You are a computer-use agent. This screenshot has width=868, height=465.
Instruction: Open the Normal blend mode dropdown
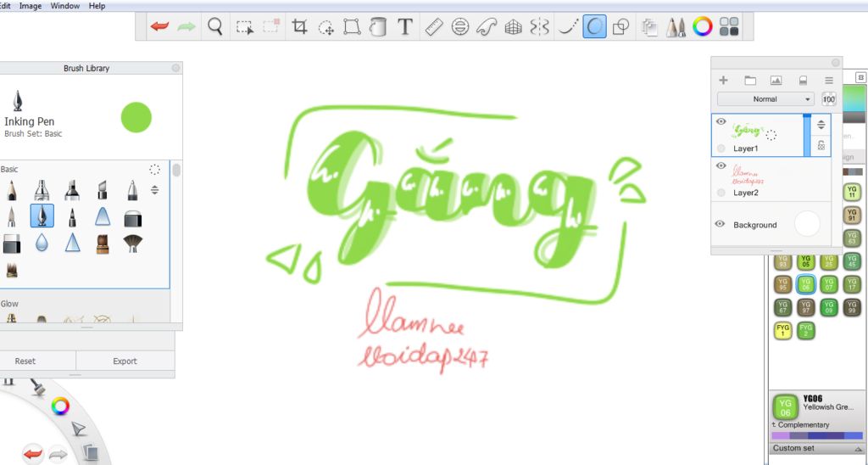[x=765, y=99]
